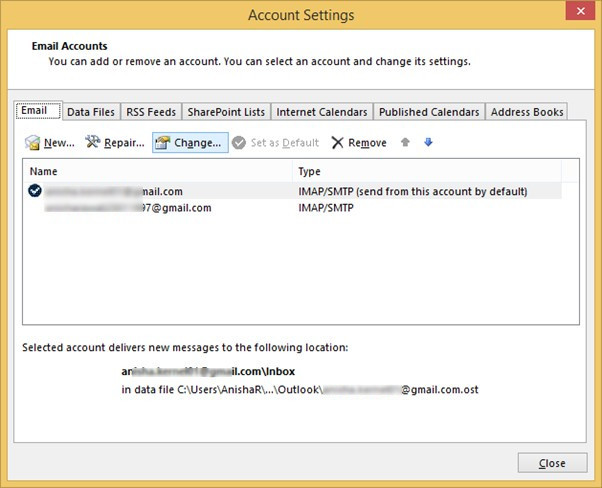Screen dimensions: 602x488
Task: Move account down with blue arrow
Action: point(428,142)
